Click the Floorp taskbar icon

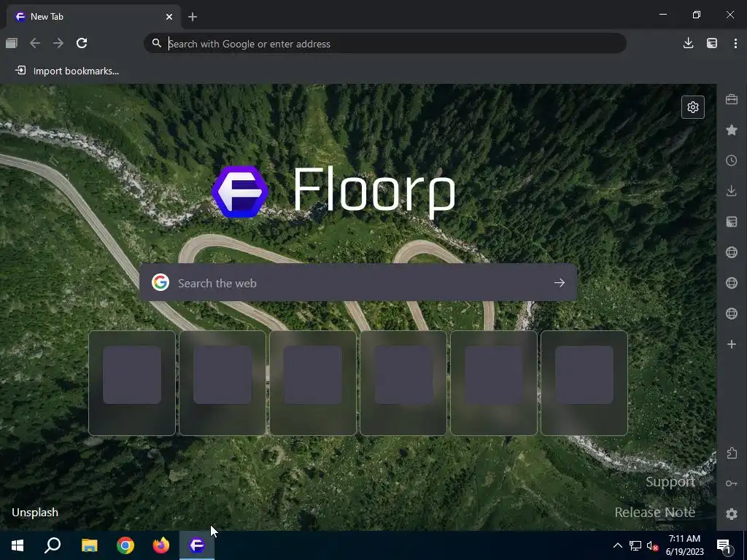(197, 545)
